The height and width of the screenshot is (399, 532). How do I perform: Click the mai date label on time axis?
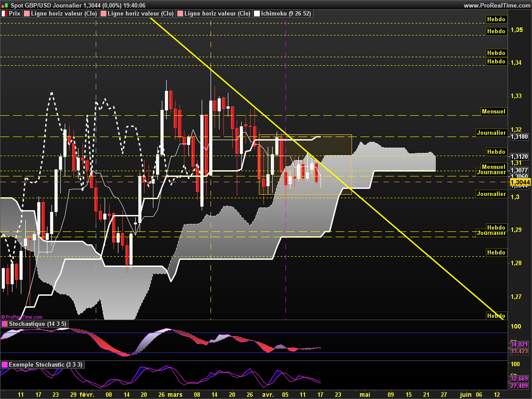click(x=365, y=394)
